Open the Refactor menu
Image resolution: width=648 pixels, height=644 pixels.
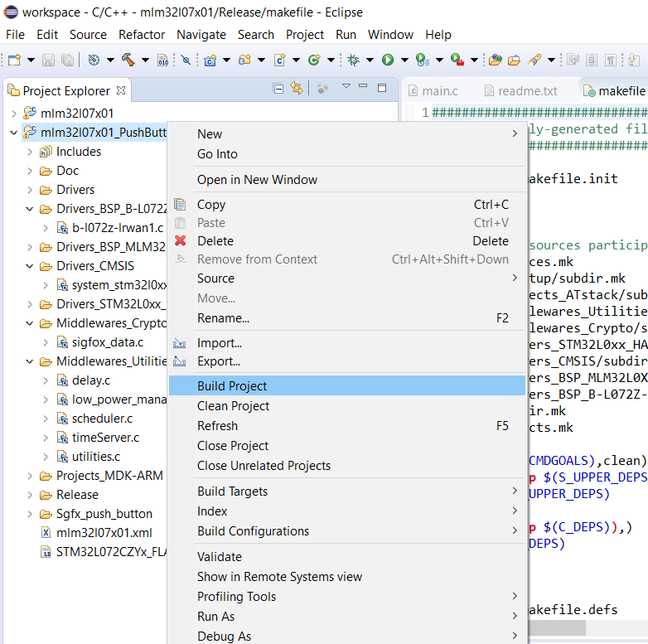[142, 35]
